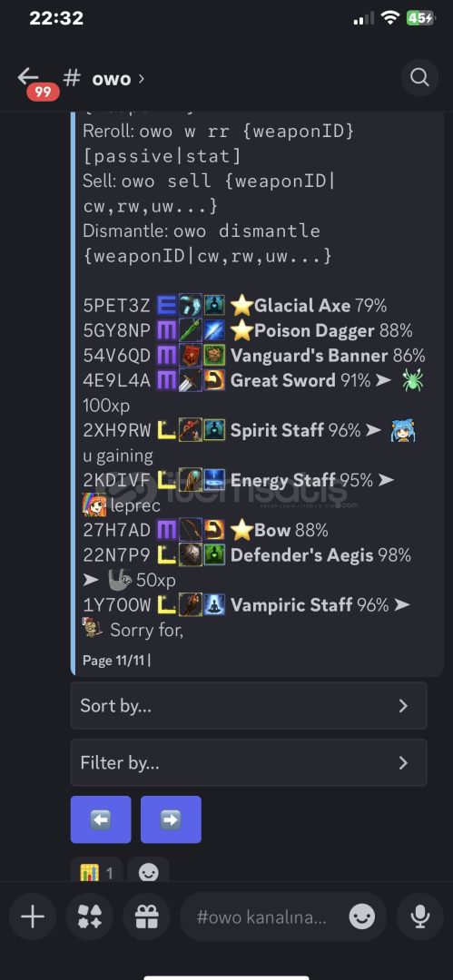The width and height of the screenshot is (453, 980).
Task: Open owo channel details chevron
Action: (x=141, y=79)
